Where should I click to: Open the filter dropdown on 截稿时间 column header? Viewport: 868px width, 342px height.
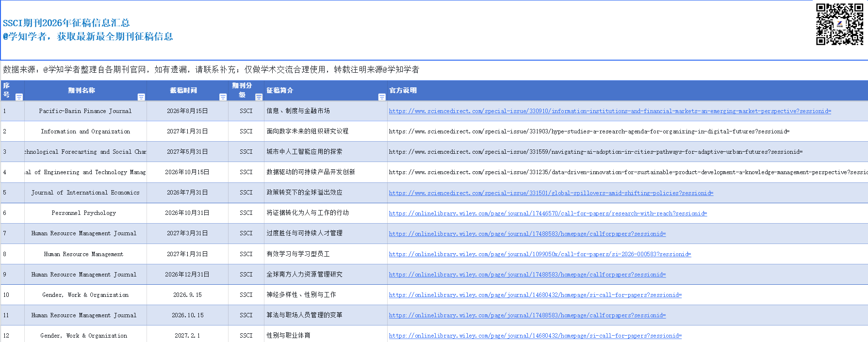coord(223,97)
